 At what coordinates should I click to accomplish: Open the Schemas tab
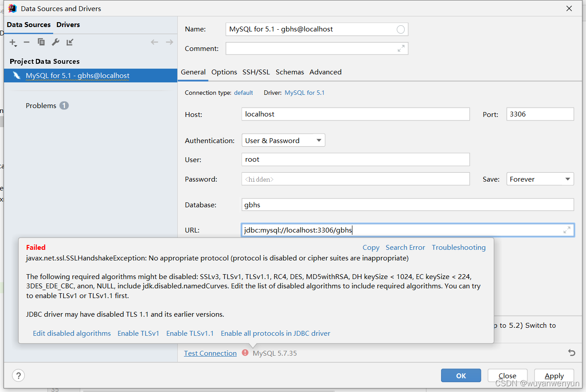pyautogui.click(x=290, y=72)
